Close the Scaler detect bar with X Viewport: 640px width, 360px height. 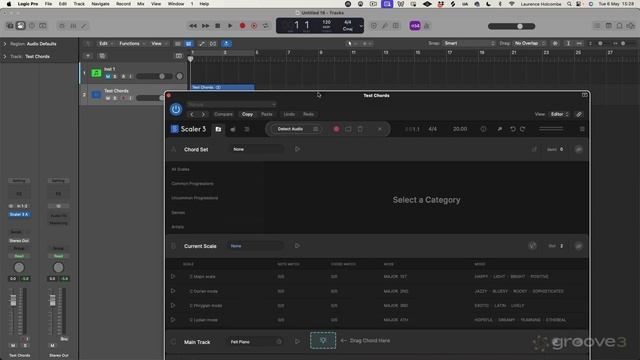click(380, 129)
